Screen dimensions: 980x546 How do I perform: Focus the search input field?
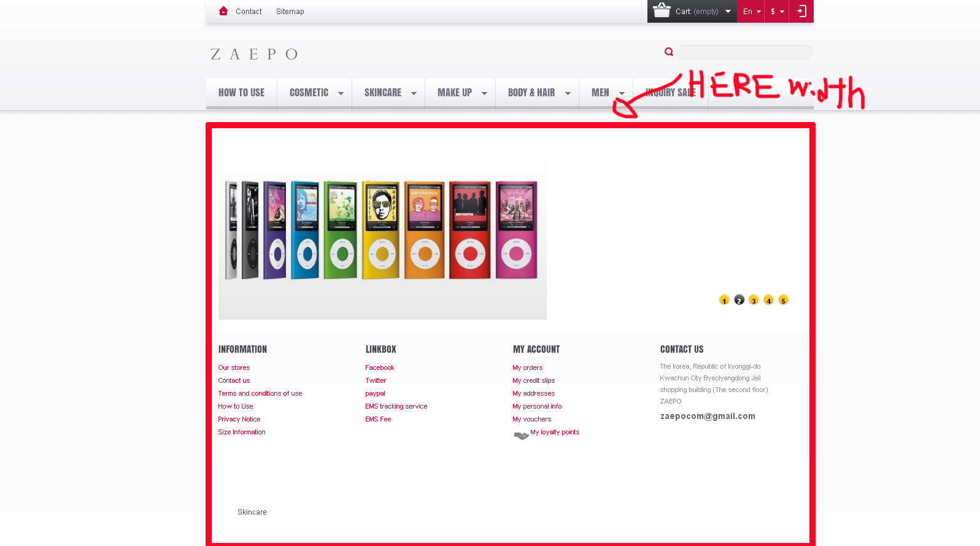pos(745,52)
